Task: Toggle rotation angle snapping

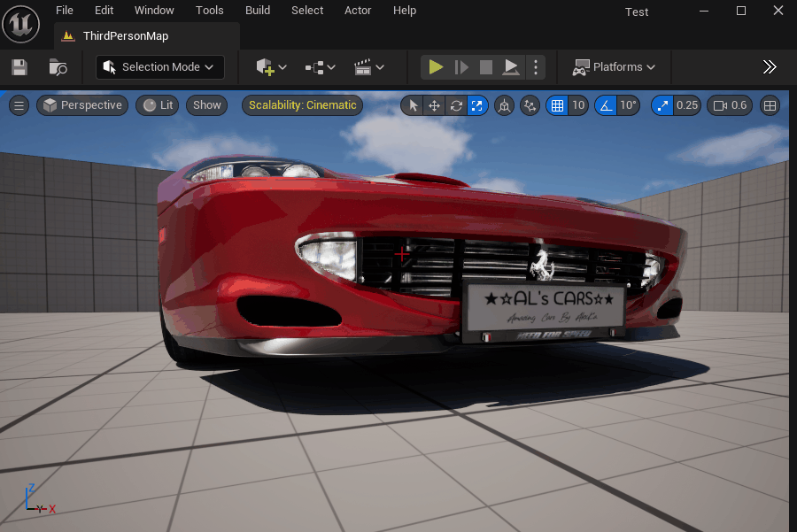Action: click(606, 105)
